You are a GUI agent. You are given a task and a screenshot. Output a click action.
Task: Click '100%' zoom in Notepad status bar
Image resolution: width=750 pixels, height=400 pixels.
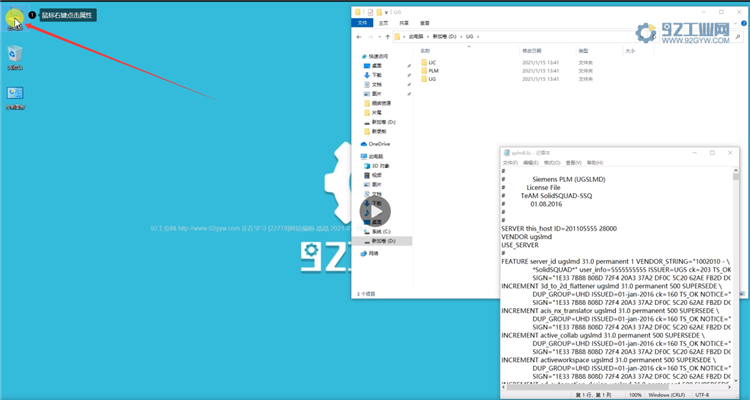[635, 395]
